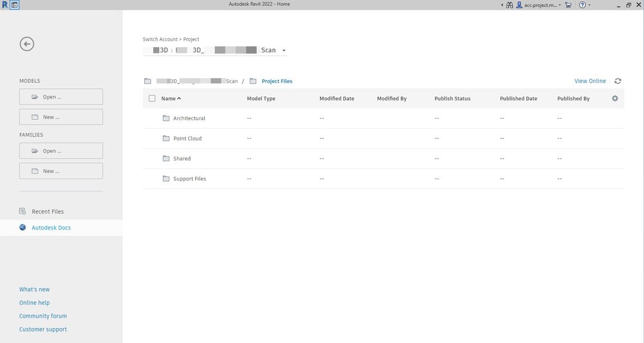Click Project Files breadcrumb
Image resolution: width=644 pixels, height=343 pixels.
277,81
